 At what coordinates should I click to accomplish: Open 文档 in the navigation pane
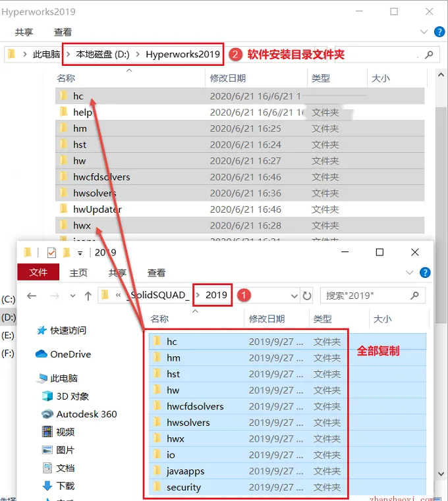coord(59,468)
